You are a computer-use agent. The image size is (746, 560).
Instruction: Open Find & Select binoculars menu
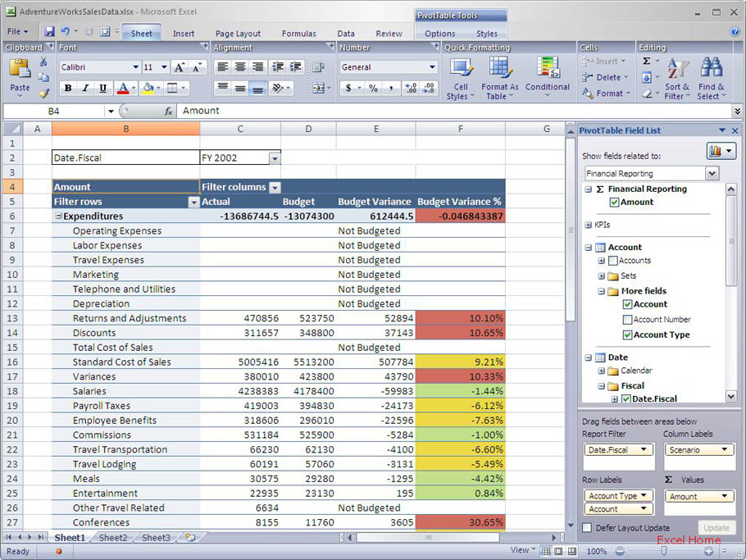712,79
